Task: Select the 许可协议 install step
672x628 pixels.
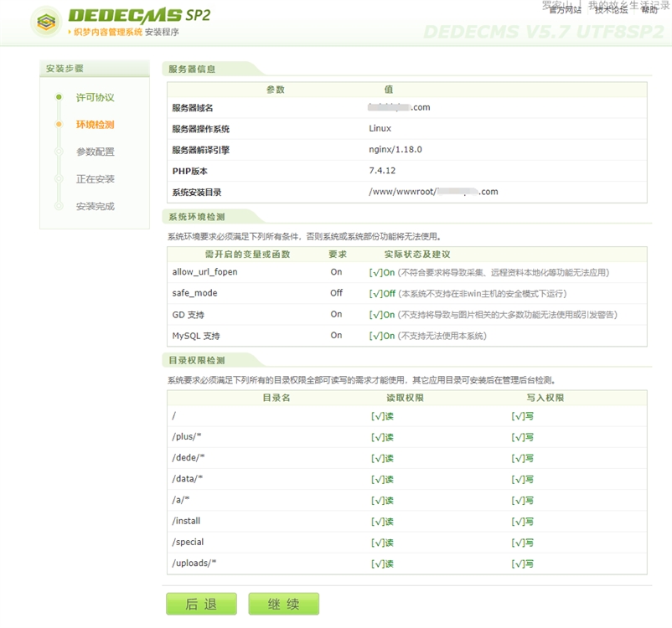Action: (x=96, y=97)
